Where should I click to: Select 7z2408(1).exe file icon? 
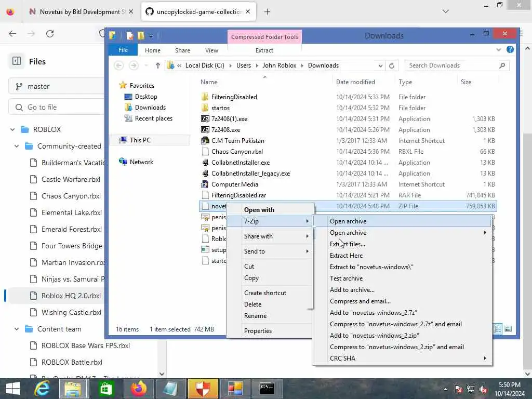click(x=205, y=119)
